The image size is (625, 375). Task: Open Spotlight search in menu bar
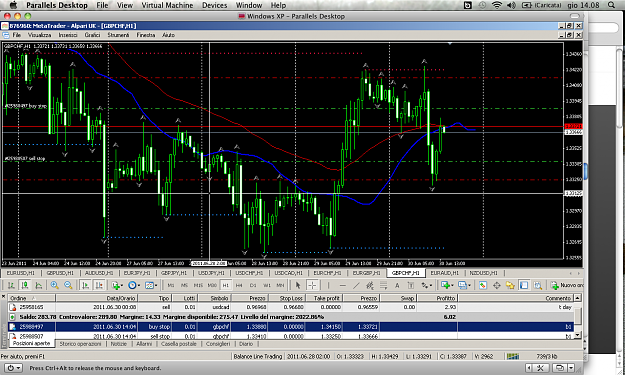[611, 5]
